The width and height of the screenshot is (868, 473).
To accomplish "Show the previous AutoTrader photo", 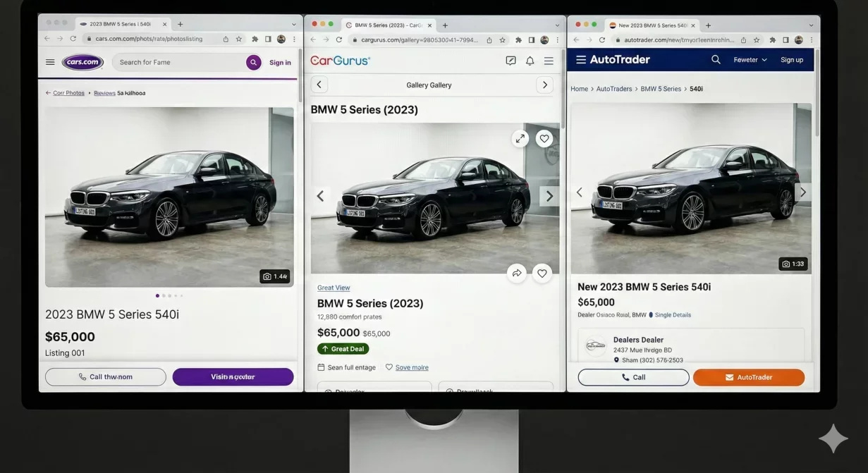I will [x=580, y=192].
